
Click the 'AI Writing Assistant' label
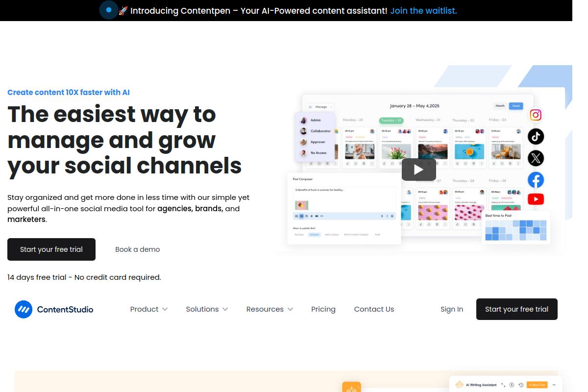coord(481,385)
